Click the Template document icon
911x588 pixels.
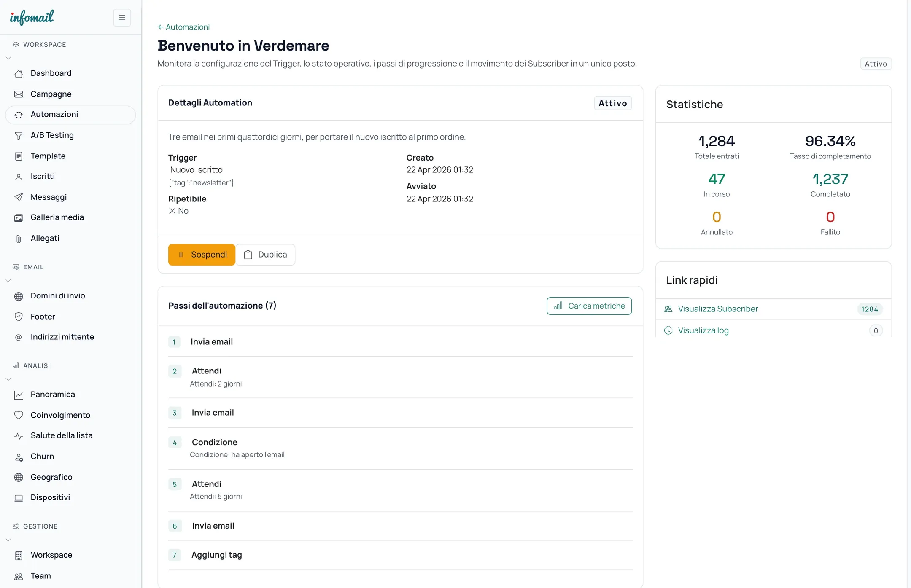19,156
